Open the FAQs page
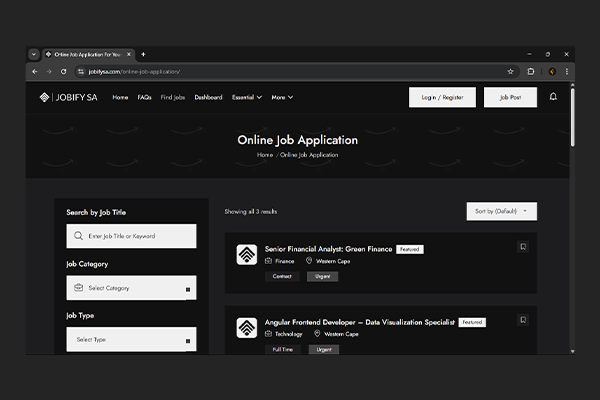The height and width of the screenshot is (400, 600). coord(144,97)
